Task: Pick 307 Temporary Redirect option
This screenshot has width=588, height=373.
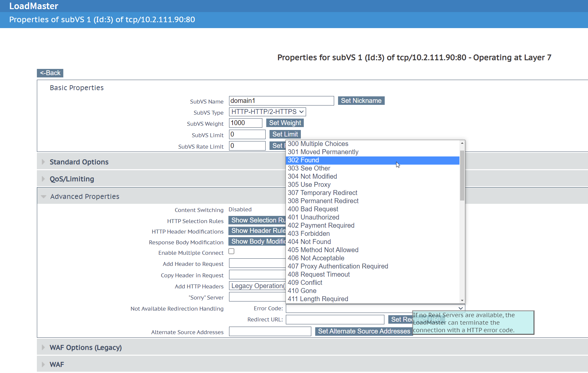Action: pyautogui.click(x=373, y=193)
